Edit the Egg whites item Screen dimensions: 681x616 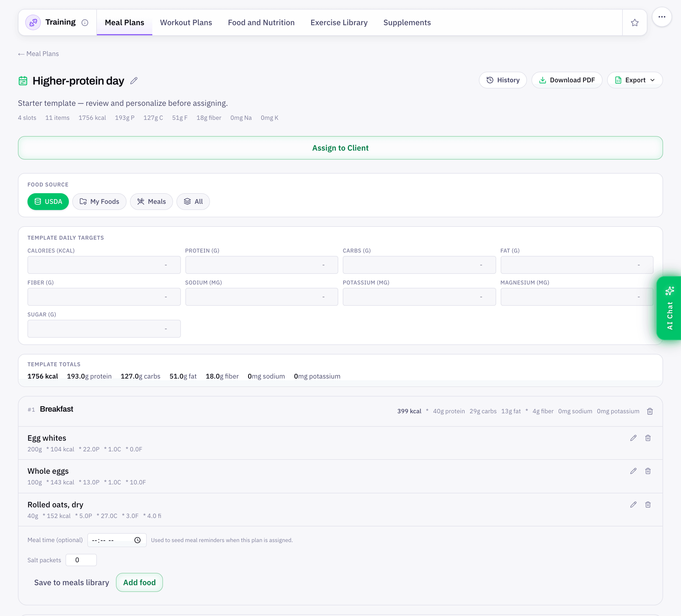coord(633,438)
